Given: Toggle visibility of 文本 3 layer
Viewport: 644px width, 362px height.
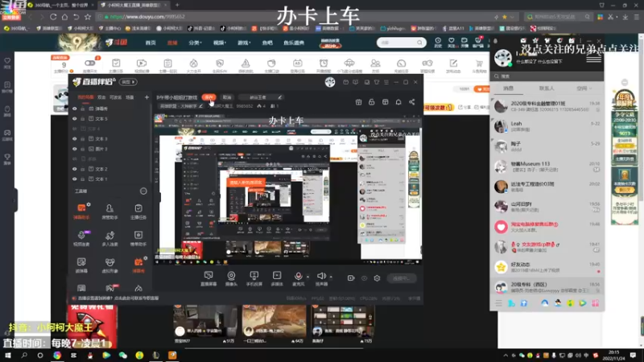Looking at the screenshot, I should pyautogui.click(x=74, y=138).
